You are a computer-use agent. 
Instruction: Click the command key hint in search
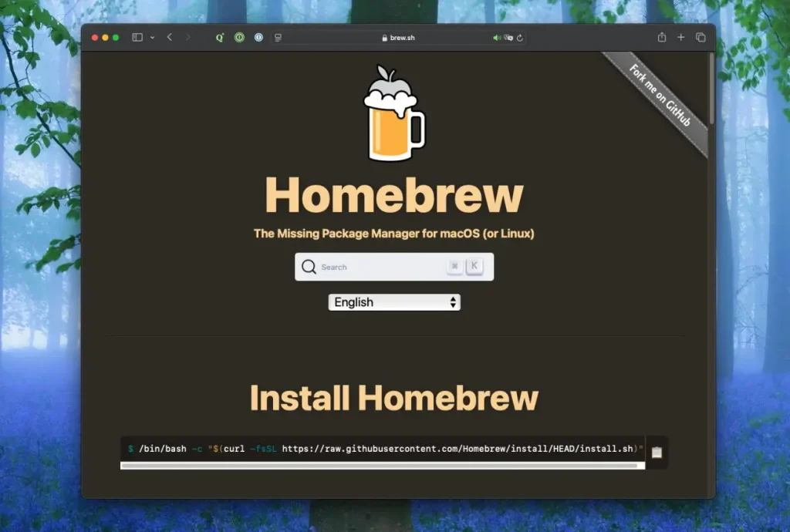[x=454, y=266]
